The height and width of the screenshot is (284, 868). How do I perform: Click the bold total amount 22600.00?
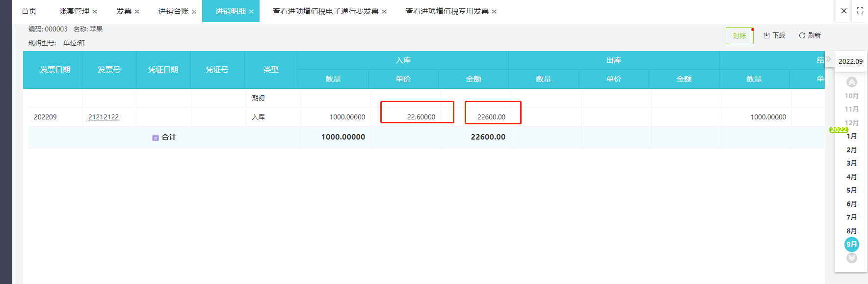[x=488, y=137]
